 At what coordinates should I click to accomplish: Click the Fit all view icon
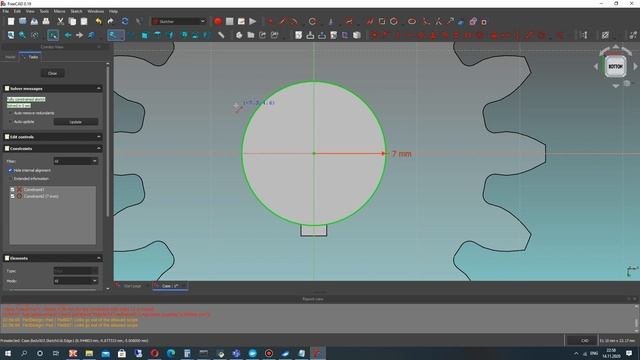(11, 35)
